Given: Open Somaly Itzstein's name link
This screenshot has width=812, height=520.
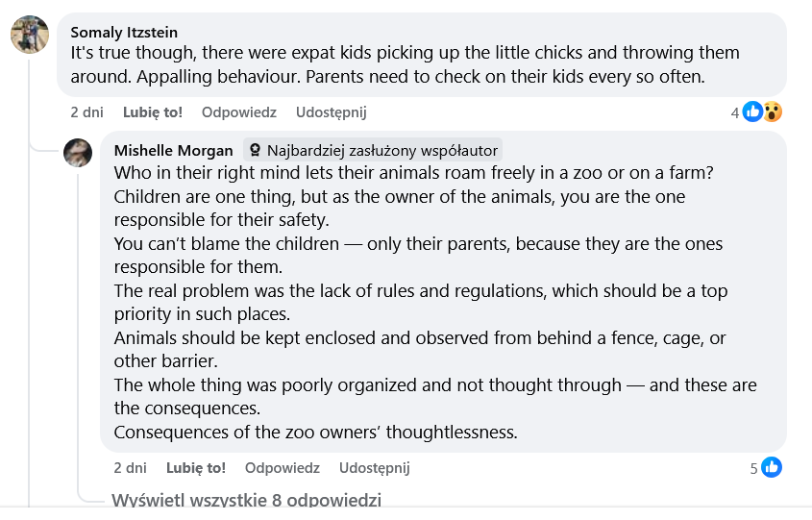Looking at the screenshot, I should coord(124,33).
